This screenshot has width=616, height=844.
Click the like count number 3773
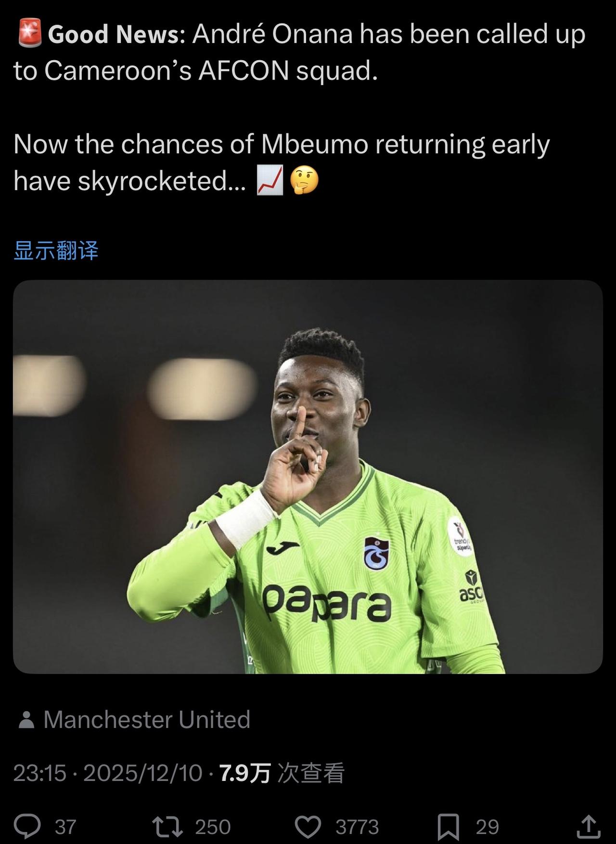pos(357,827)
